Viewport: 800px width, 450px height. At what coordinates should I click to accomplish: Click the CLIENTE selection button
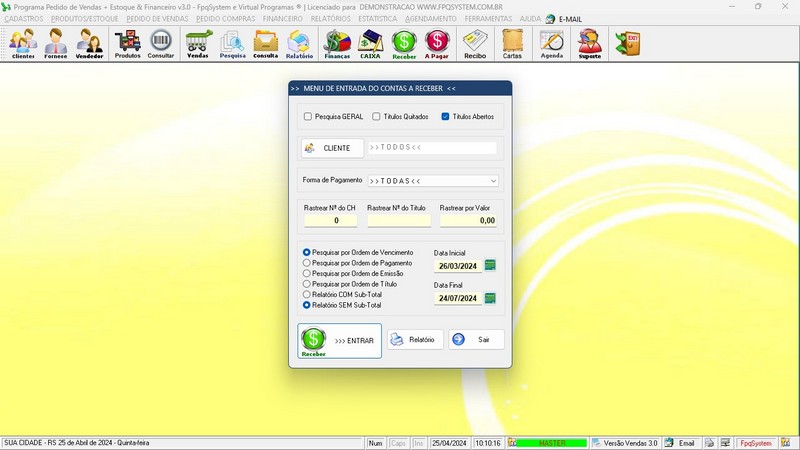[332, 148]
